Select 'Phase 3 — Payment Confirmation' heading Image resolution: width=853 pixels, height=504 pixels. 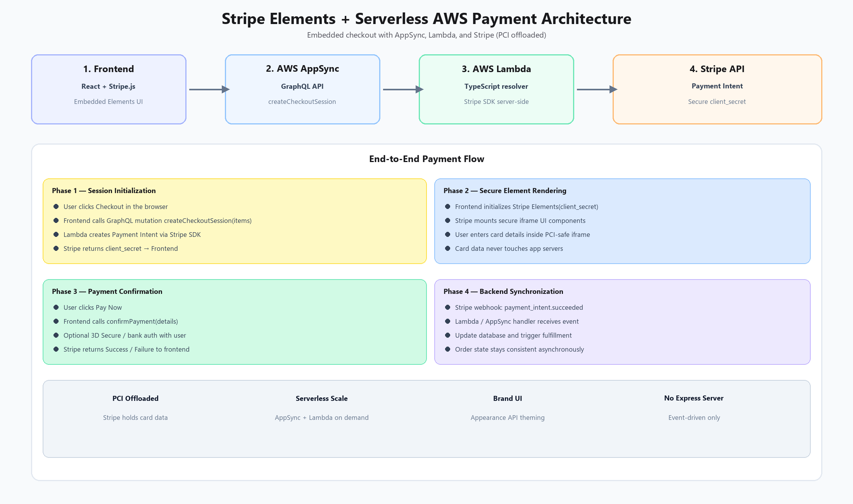point(107,291)
